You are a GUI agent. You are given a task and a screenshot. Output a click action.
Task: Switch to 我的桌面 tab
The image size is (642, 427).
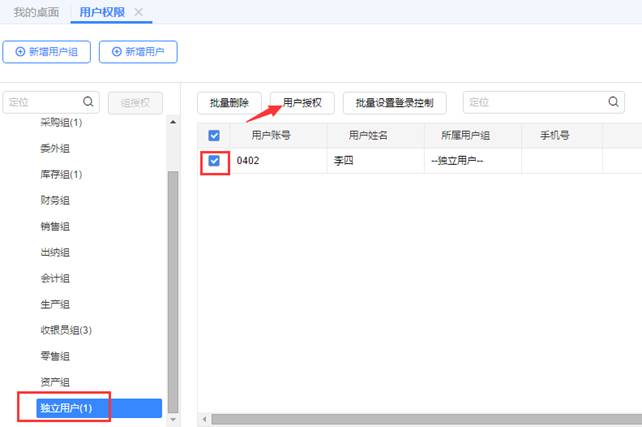click(x=36, y=12)
